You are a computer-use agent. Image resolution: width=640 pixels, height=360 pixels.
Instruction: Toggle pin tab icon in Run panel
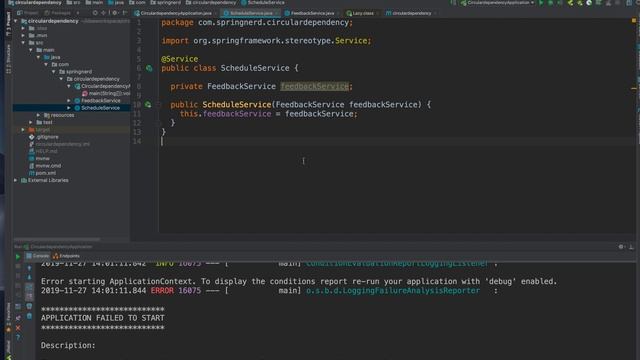click(18, 317)
